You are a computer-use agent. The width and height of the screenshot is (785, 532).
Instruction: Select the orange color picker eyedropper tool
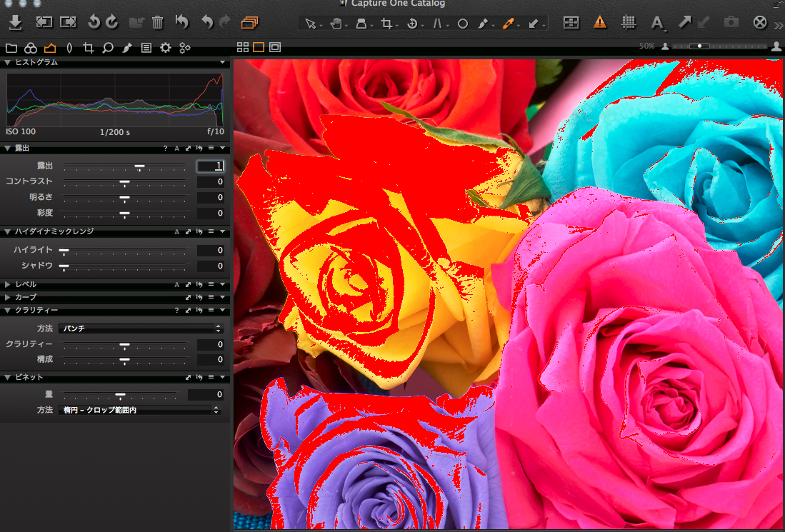(x=508, y=24)
